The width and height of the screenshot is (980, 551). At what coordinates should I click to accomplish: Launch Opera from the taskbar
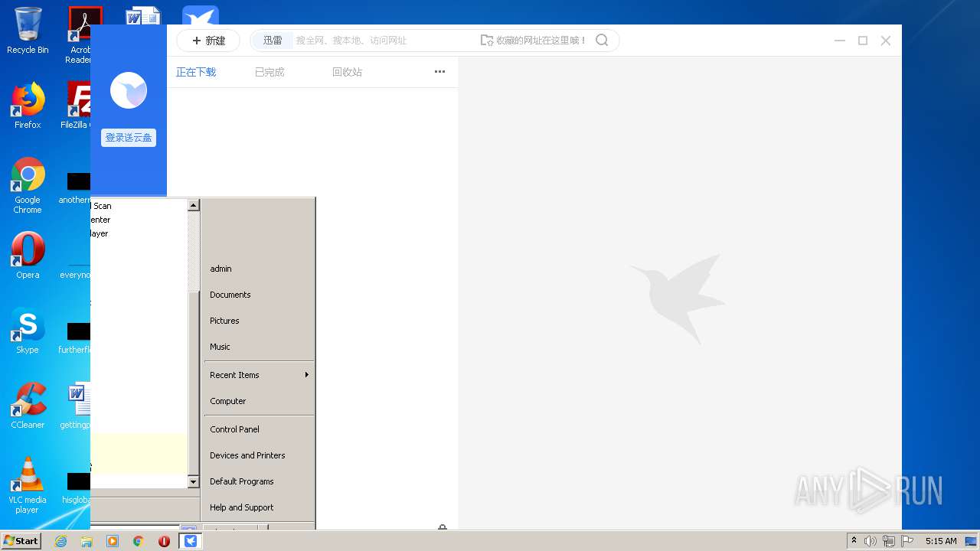[x=164, y=541]
